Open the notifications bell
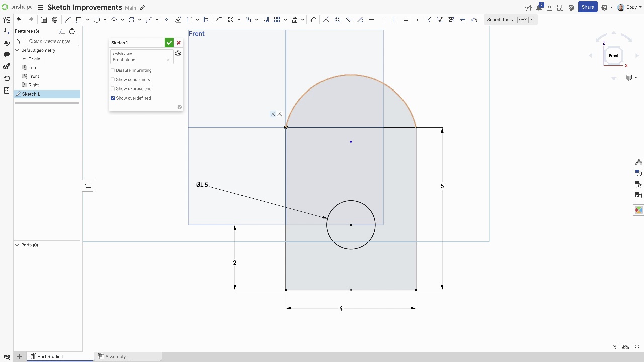 click(539, 7)
